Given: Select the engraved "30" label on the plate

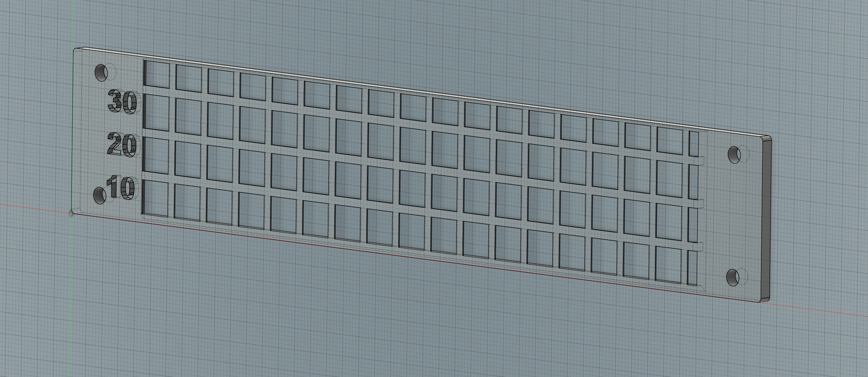Looking at the screenshot, I should tap(122, 101).
